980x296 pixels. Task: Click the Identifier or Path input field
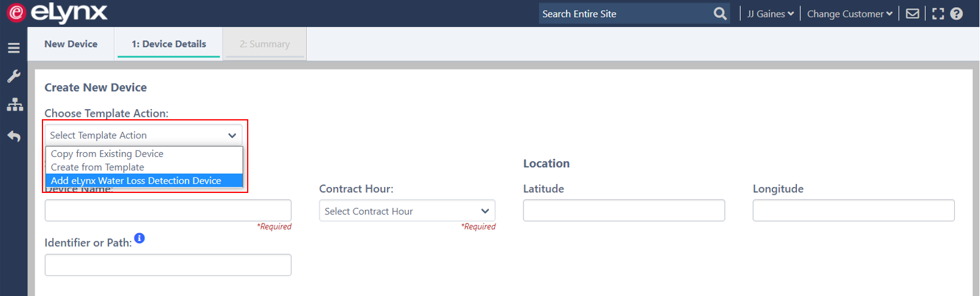pyautogui.click(x=168, y=265)
